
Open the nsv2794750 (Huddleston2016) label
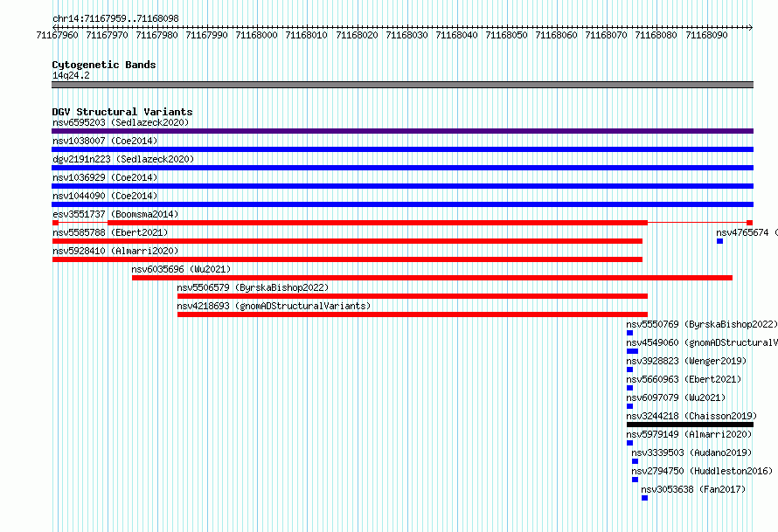click(702, 471)
